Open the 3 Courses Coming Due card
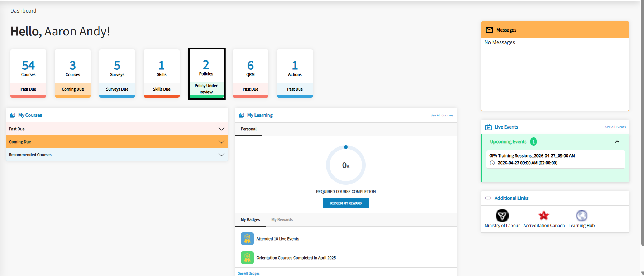This screenshot has width=644, height=276. coord(73,73)
